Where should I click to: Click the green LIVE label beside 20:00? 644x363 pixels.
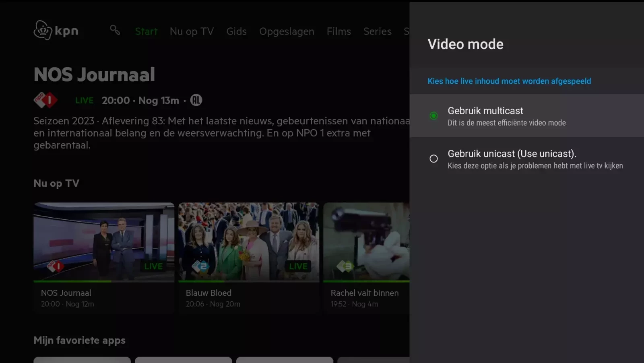(84, 100)
